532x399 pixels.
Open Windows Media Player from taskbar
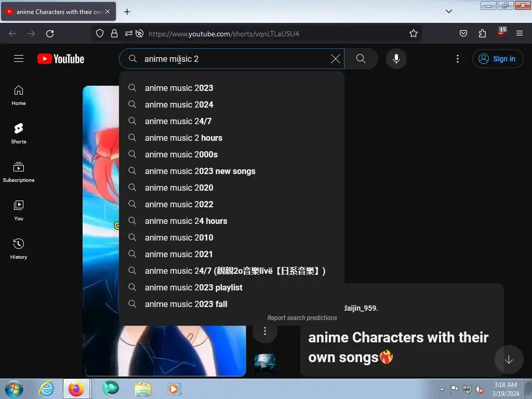[x=175, y=389]
